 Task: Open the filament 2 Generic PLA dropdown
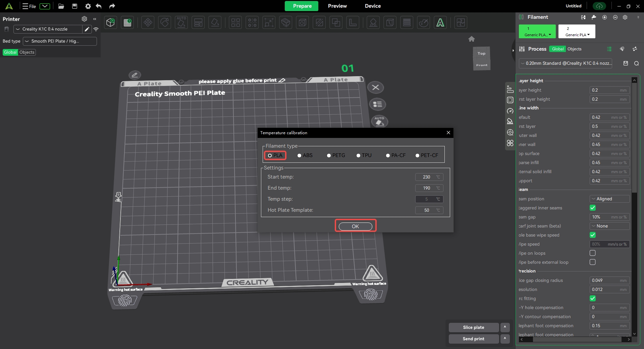tap(577, 32)
